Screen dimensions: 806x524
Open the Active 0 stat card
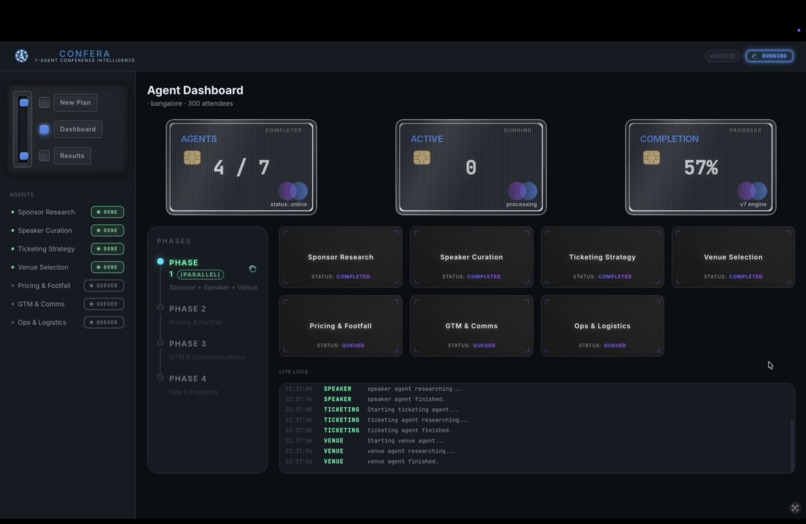pyautogui.click(x=471, y=167)
